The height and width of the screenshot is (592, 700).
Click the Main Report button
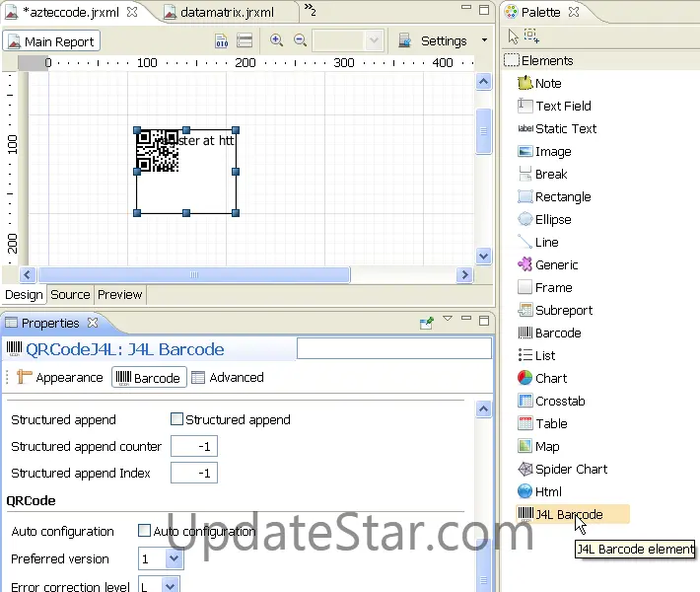(x=51, y=41)
